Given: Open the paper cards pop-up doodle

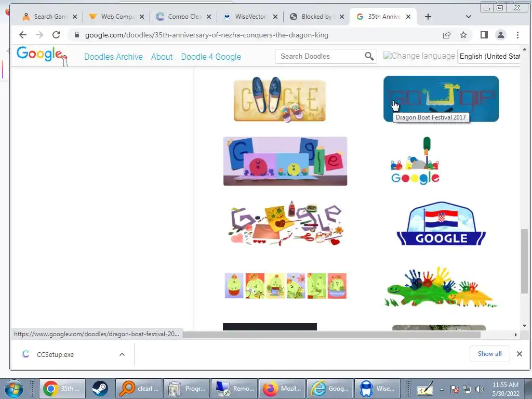Looking at the screenshot, I should [x=285, y=161].
